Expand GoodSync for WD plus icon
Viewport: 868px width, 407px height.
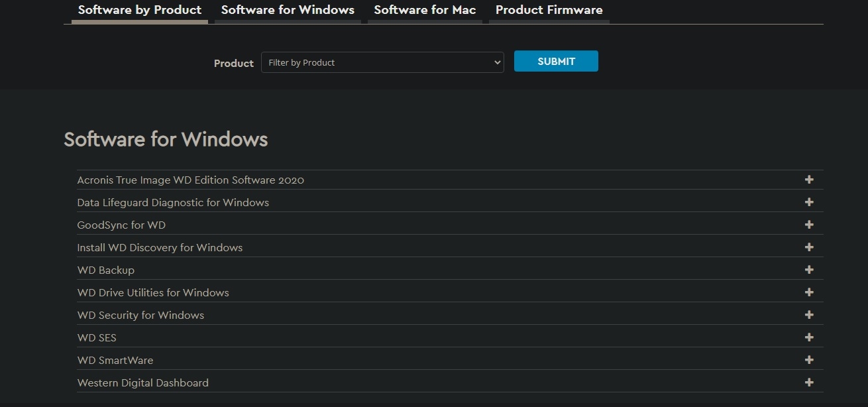(808, 225)
